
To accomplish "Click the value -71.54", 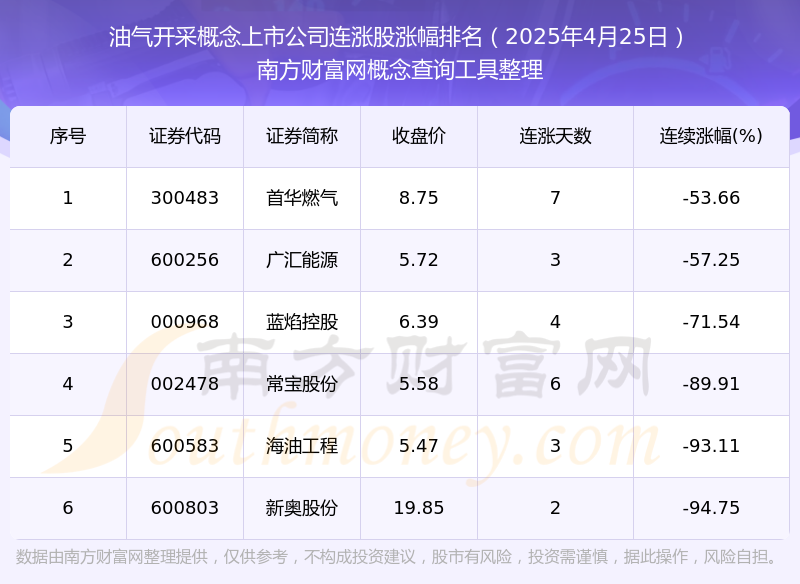I will (711, 322).
